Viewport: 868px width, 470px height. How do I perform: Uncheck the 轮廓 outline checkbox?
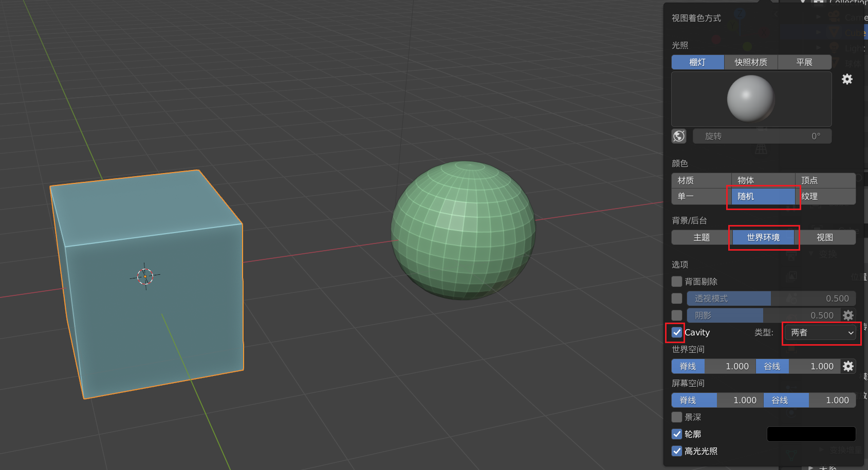pos(677,434)
